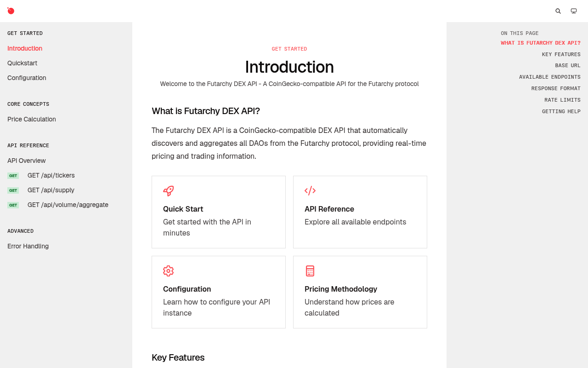Viewport: 588px width, 368px height.
Task: Click the GET badge beside /api/supply
Action: click(x=13, y=190)
